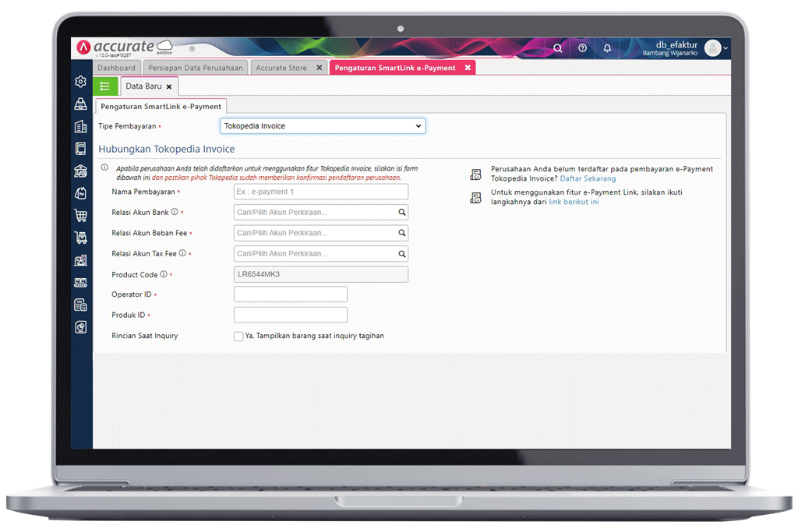
Task: Open the link berikut ini hyperlink
Action: tap(574, 202)
